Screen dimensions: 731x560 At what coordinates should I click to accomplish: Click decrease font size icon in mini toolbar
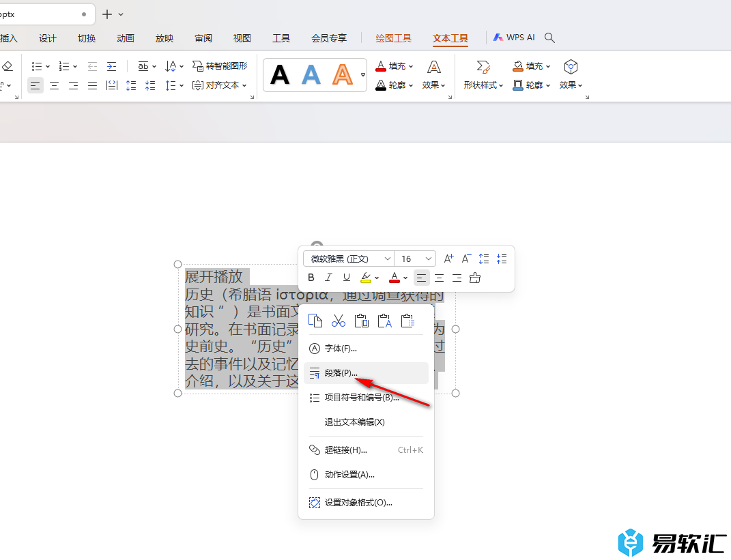coord(466,259)
